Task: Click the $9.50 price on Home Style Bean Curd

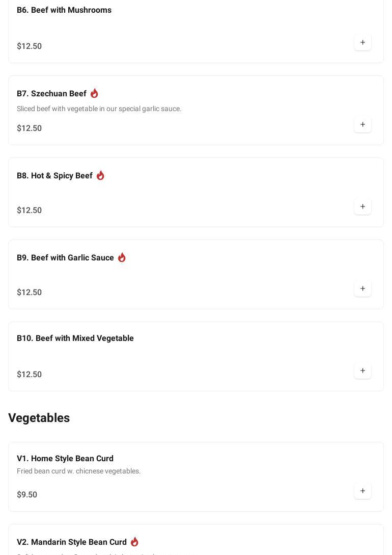Action: tap(27, 495)
